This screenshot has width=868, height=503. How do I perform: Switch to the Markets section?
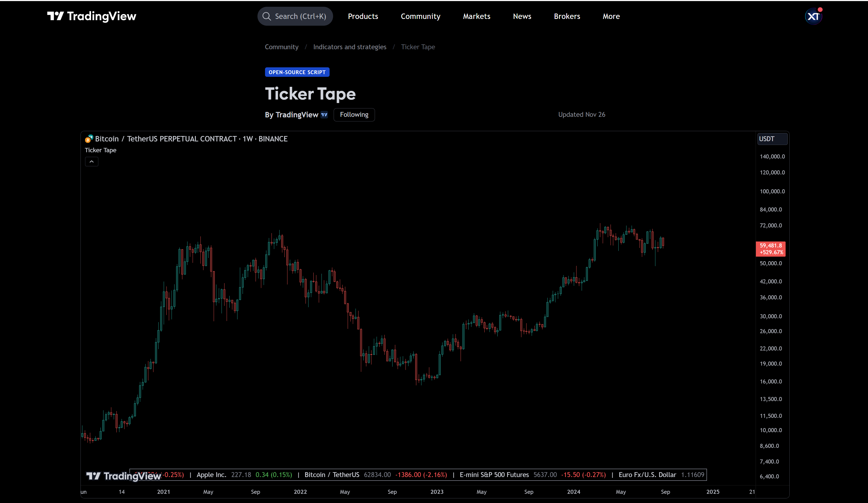click(476, 16)
